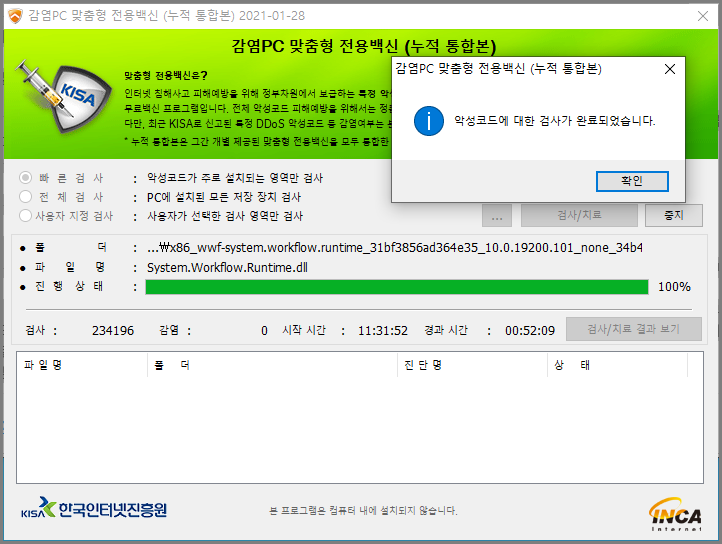Select the 빠른 검사 radio button
This screenshot has height=544, width=722.
(x=25, y=178)
